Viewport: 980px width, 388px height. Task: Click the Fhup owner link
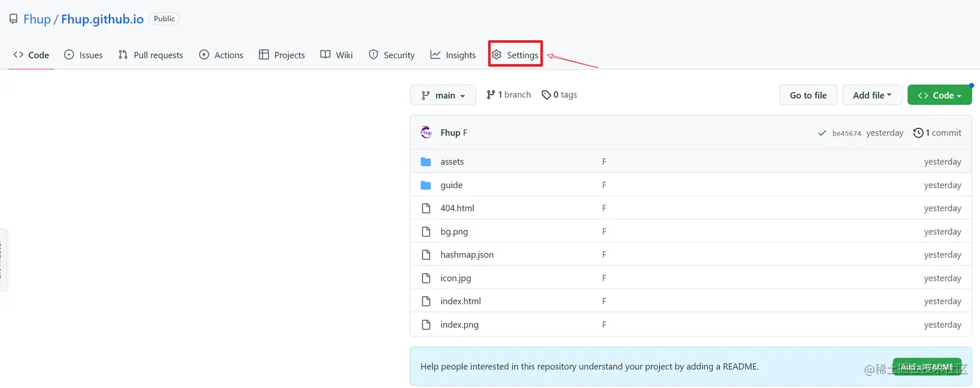(37, 19)
